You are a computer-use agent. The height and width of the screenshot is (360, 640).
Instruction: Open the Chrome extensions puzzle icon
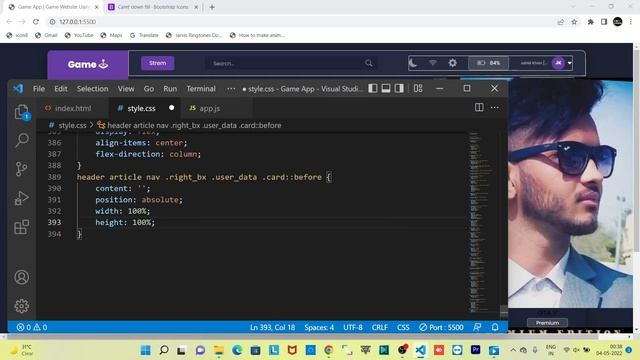click(590, 22)
